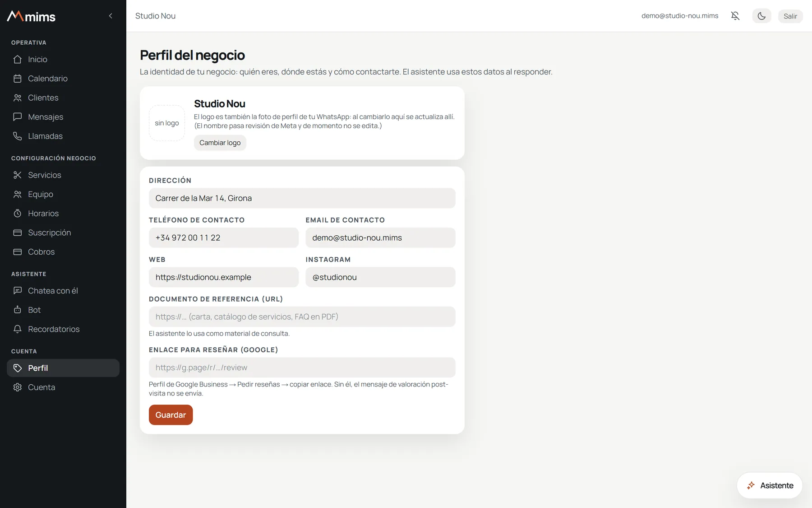
Task: Go to Horarios in the sidebar
Action: click(63, 213)
